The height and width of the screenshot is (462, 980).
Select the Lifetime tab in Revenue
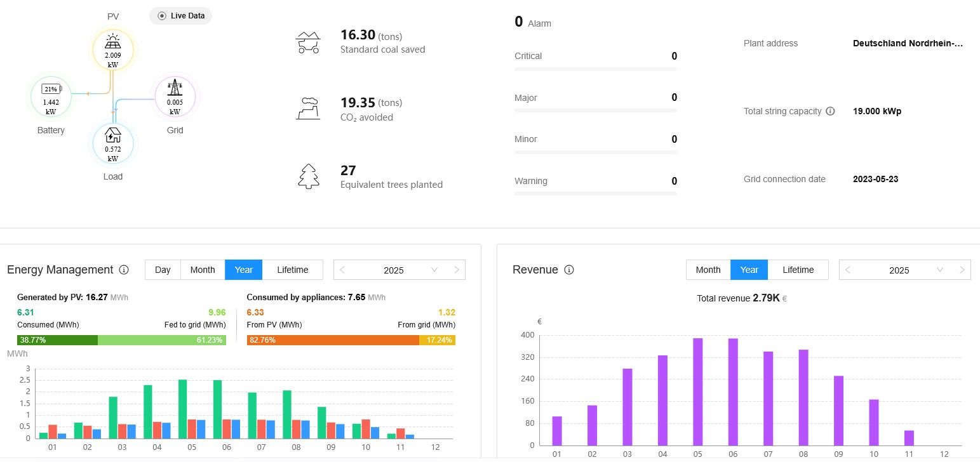click(x=798, y=269)
